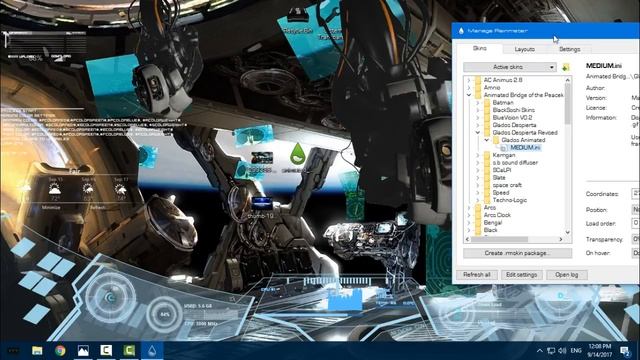Click the Load order input field
This screenshot has width=640, height=360.
(636, 223)
